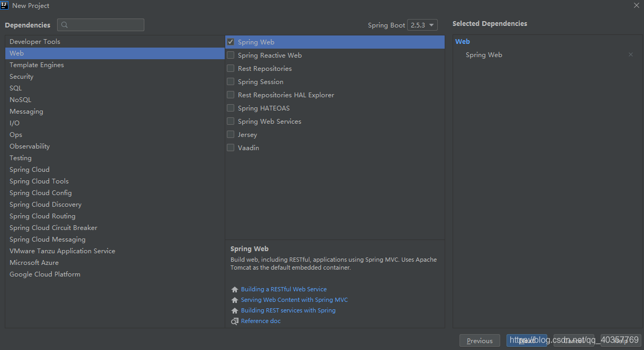Check the Rest Repositories checkbox

(231, 68)
